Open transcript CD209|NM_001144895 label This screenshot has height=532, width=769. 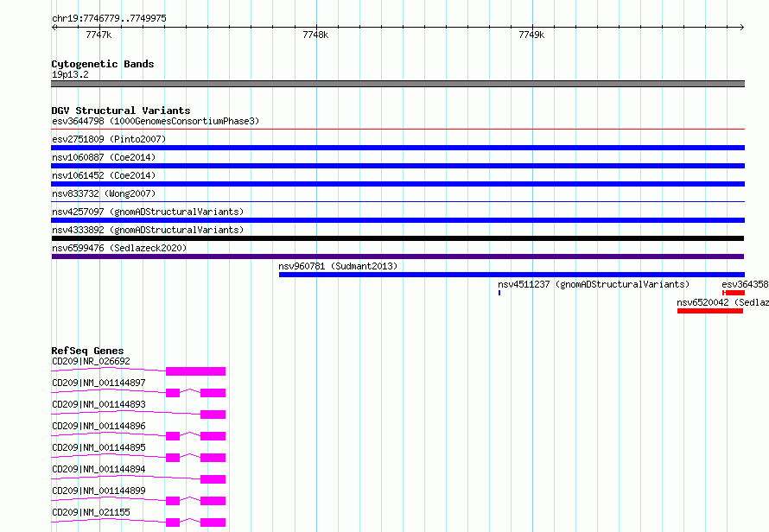tap(99, 447)
